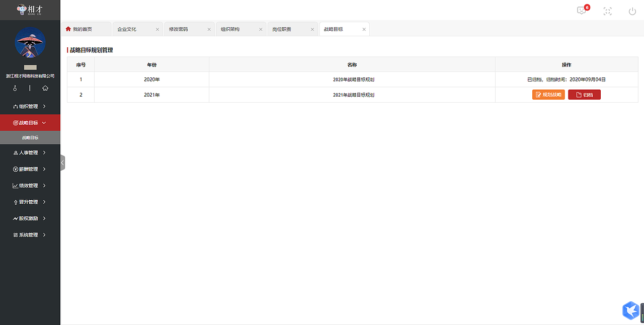Click the 规划战略 button for 2021
The width and height of the screenshot is (644, 325).
[548, 94]
